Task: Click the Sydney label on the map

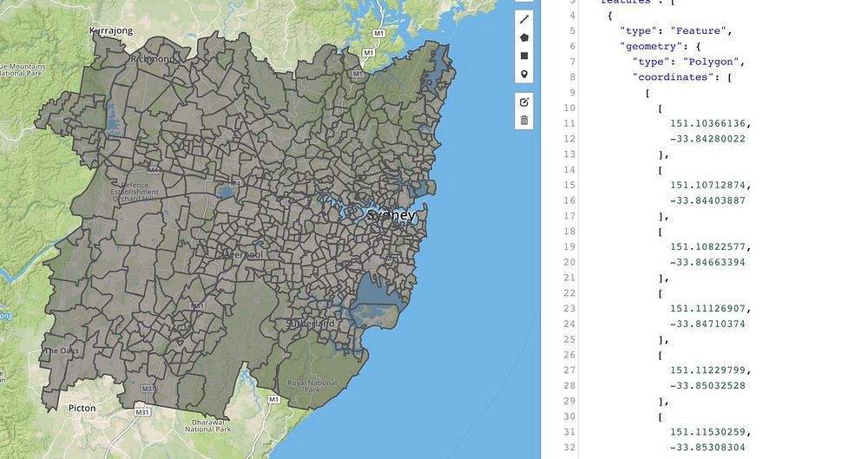Action: (x=391, y=215)
